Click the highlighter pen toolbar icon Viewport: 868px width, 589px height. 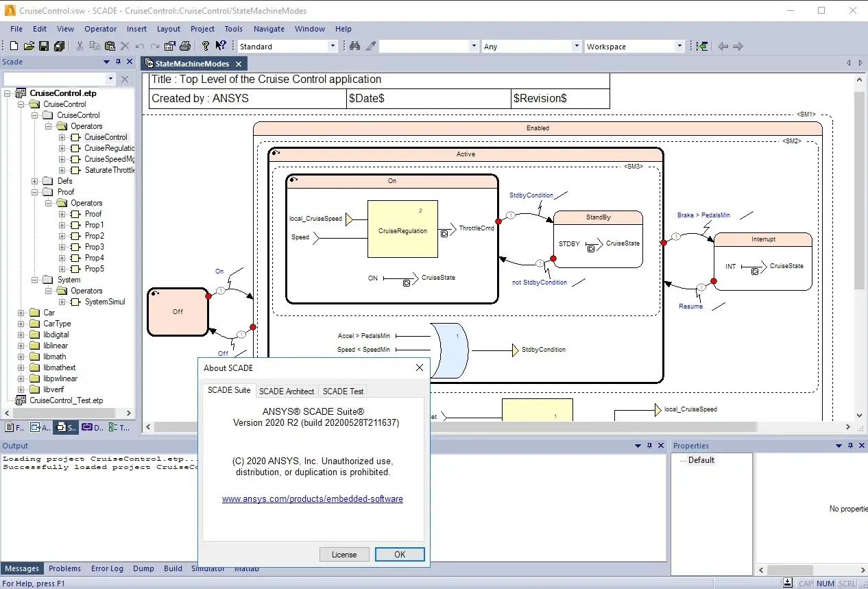[x=370, y=46]
